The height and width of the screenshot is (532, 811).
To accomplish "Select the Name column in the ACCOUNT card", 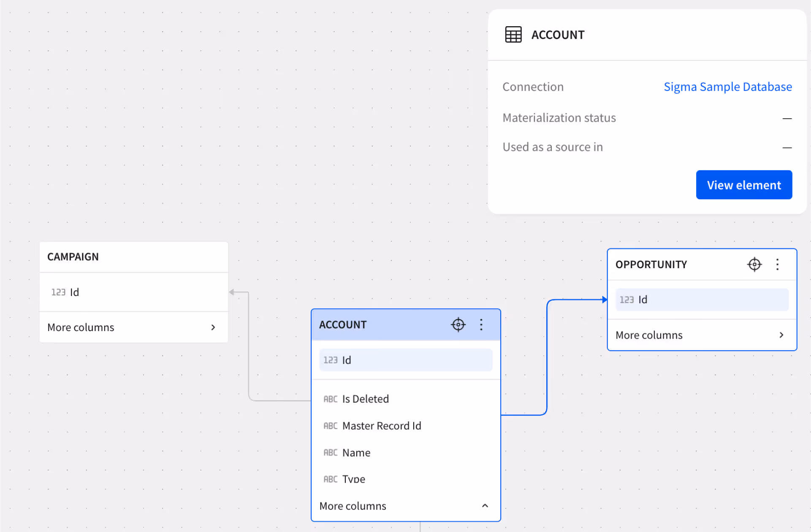I will pyautogui.click(x=356, y=453).
